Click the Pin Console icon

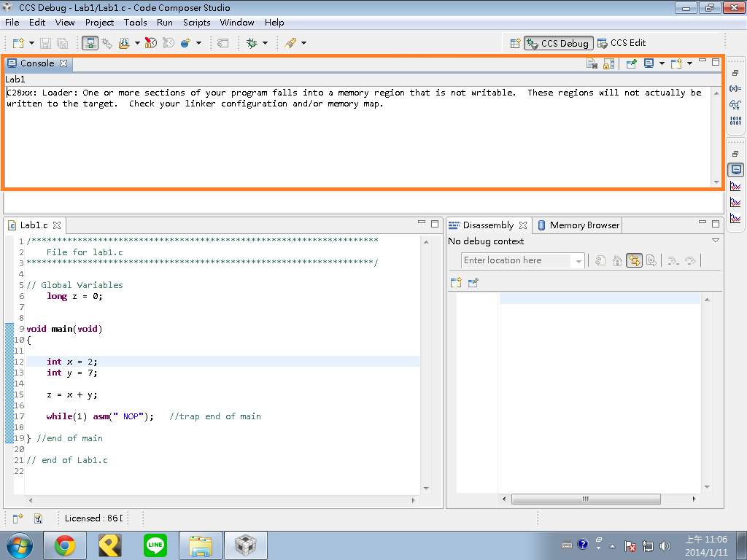click(632, 64)
